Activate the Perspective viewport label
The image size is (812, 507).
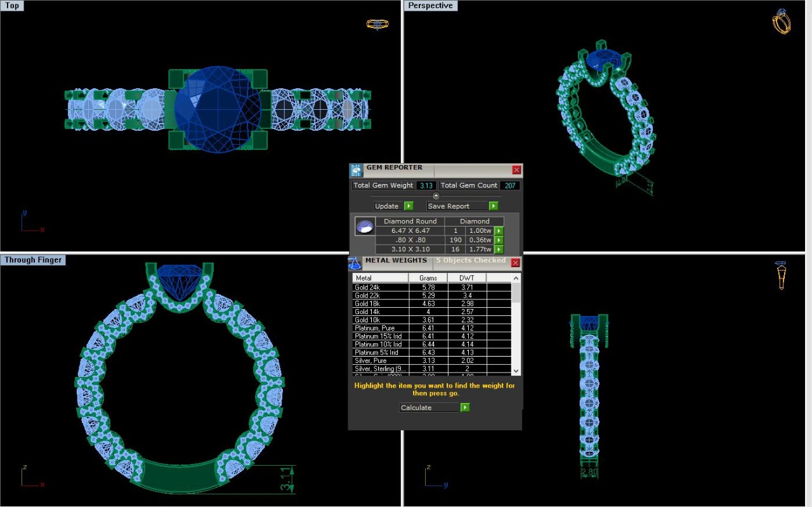coord(431,6)
